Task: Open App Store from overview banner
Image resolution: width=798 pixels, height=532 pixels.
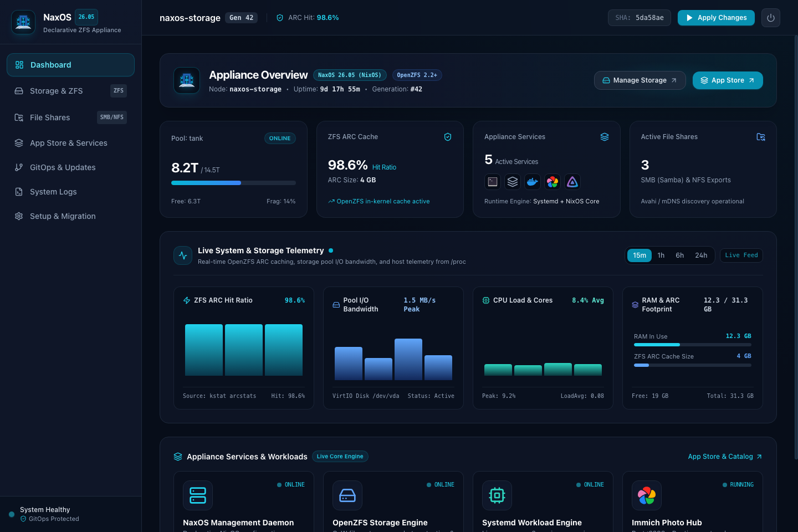Action: (728, 80)
